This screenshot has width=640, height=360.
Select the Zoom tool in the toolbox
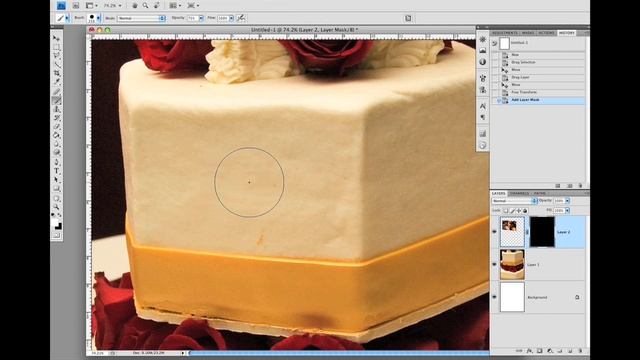coord(57,207)
